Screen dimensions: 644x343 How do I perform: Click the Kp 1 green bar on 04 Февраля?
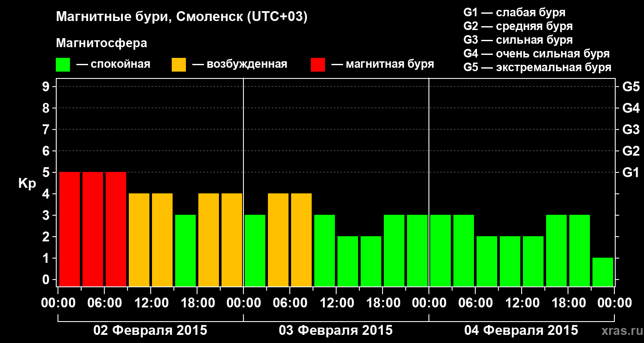click(603, 272)
